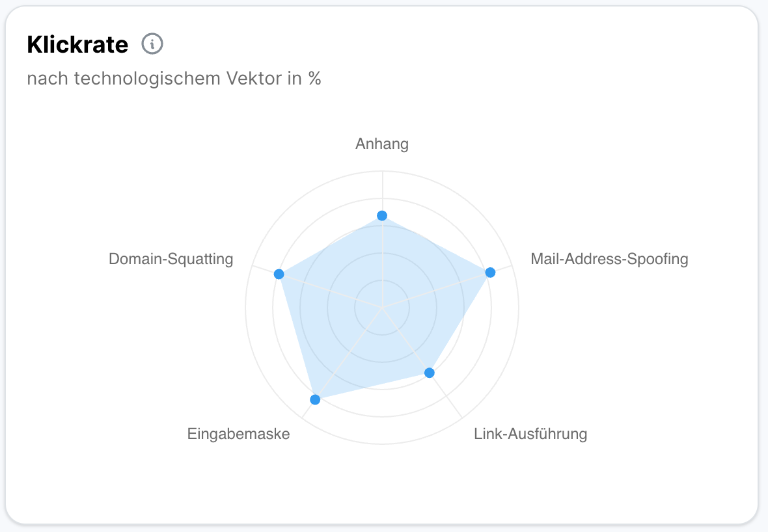Select the Domain-Squatting axis label
Viewport: 768px width, 532px height.
point(171,259)
